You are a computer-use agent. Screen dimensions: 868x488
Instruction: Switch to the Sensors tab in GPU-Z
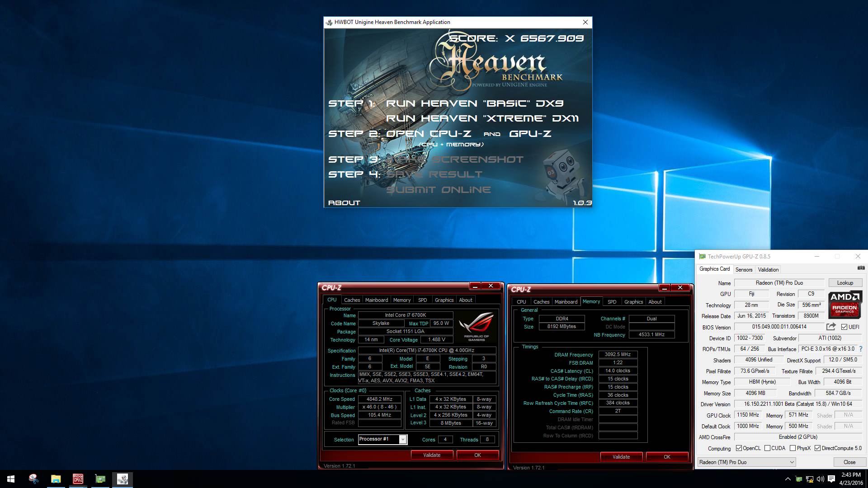coord(744,270)
